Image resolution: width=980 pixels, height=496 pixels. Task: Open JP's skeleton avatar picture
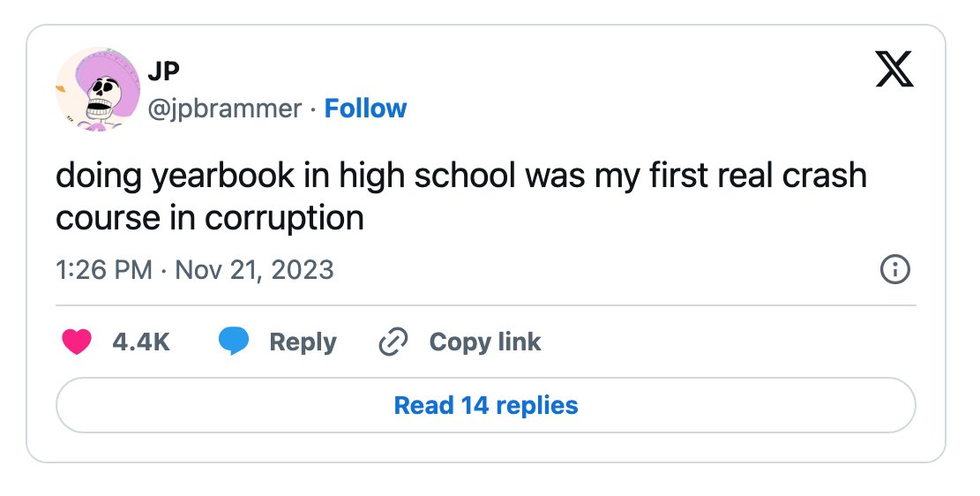tap(98, 89)
